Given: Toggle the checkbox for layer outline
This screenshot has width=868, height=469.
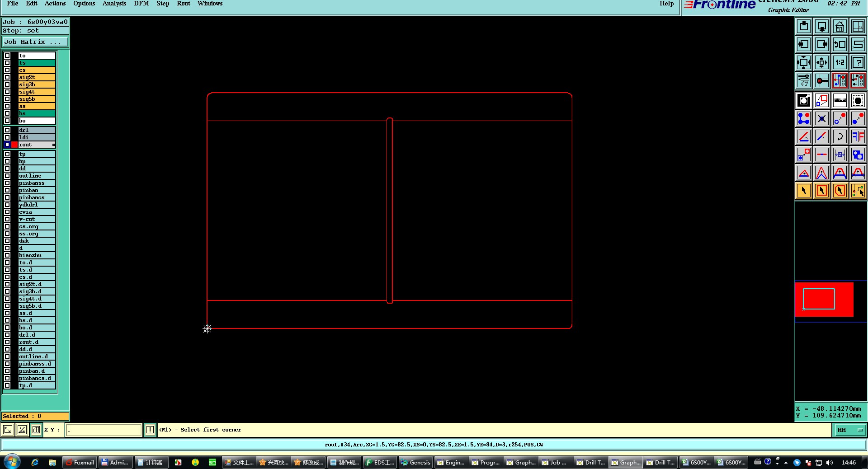Looking at the screenshot, I should (x=7, y=176).
